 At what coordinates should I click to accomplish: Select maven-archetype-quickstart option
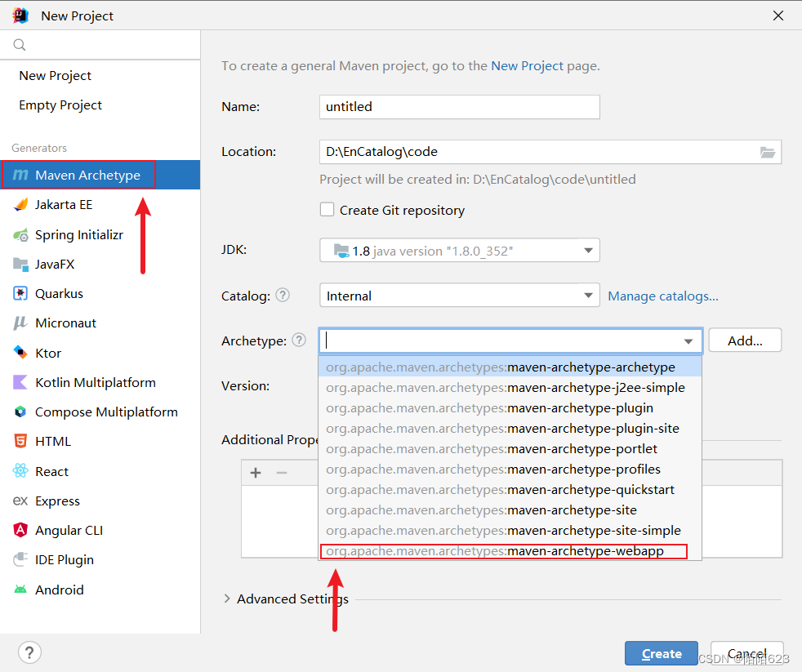click(510, 490)
